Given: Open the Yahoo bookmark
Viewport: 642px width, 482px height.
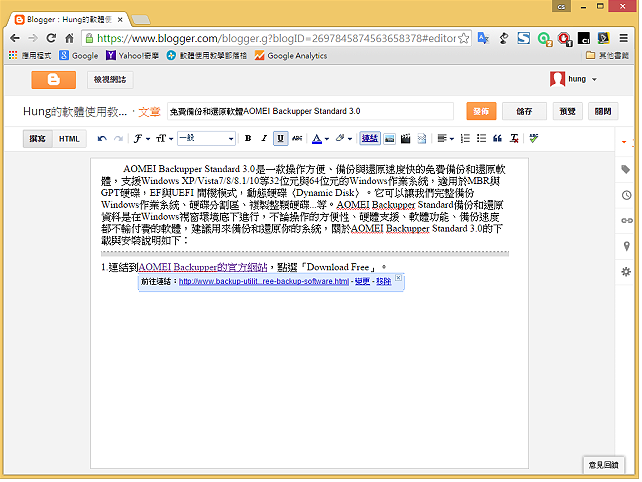Looking at the screenshot, I should (132, 55).
